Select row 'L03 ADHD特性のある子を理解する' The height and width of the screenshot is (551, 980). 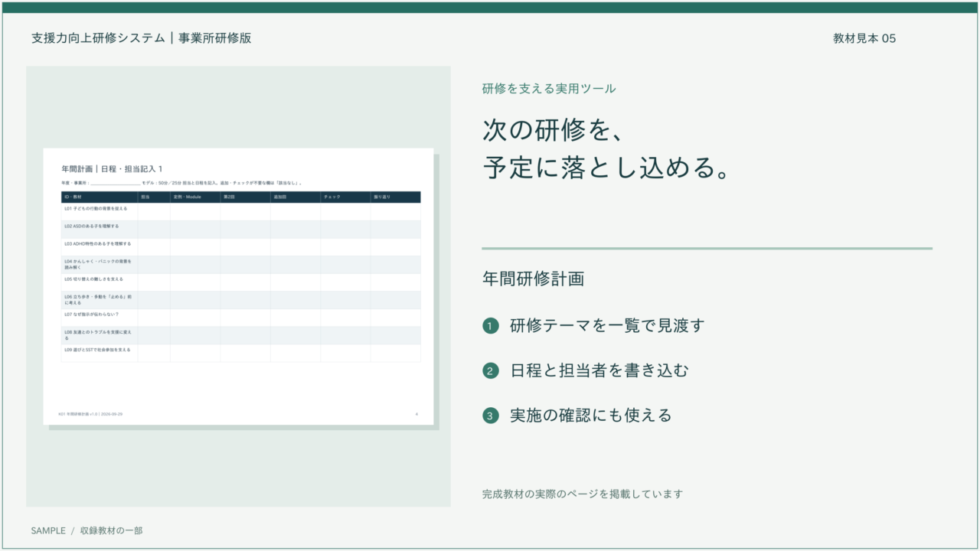click(x=241, y=246)
